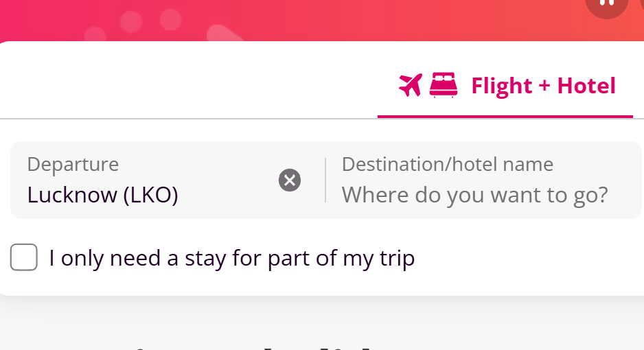
Task: Tick the partial-stay checkbox box
Action: tap(24, 258)
